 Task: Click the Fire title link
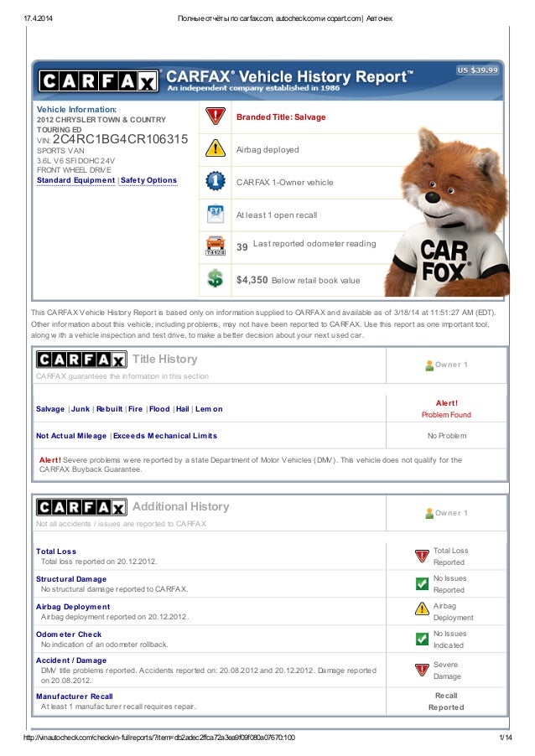coord(136,409)
